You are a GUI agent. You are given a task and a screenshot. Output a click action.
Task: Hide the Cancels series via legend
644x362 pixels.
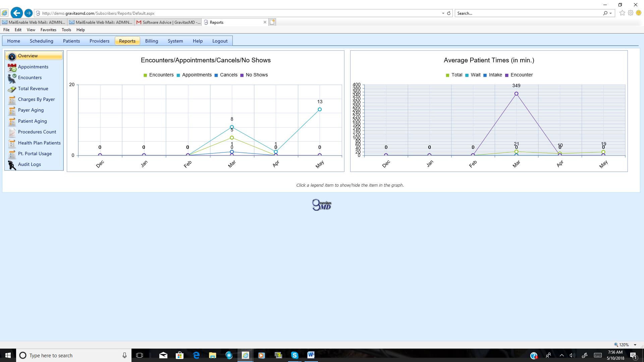[x=228, y=75]
